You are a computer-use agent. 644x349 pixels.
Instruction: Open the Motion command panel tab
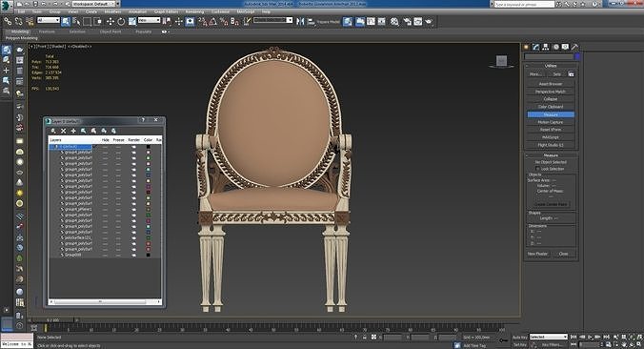555,47
